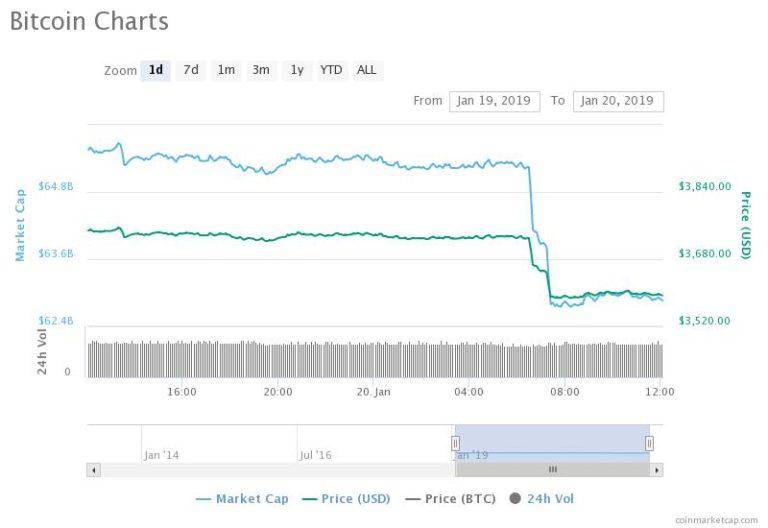This screenshot has height=528, width=768.
Task: Show year-to-date with YTD
Action: (331, 70)
